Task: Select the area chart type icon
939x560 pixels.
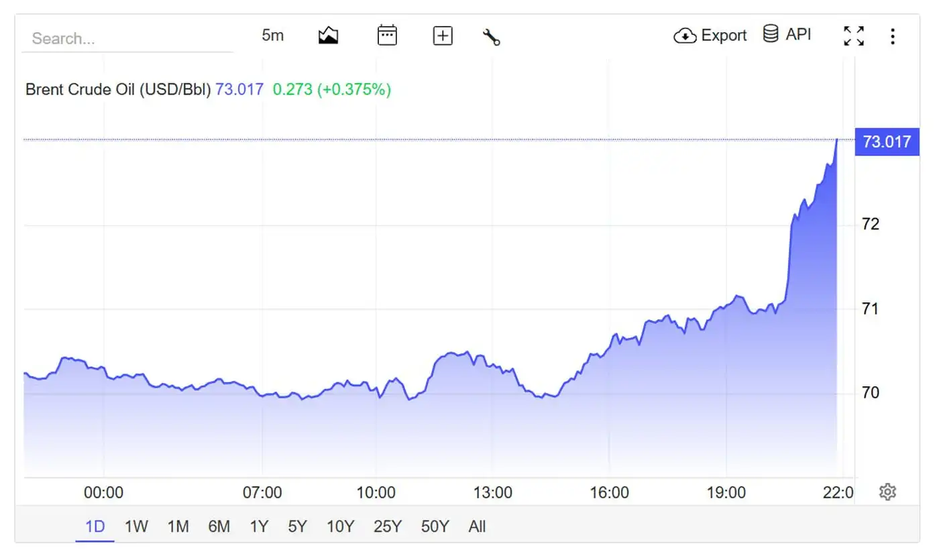Action: coord(328,35)
